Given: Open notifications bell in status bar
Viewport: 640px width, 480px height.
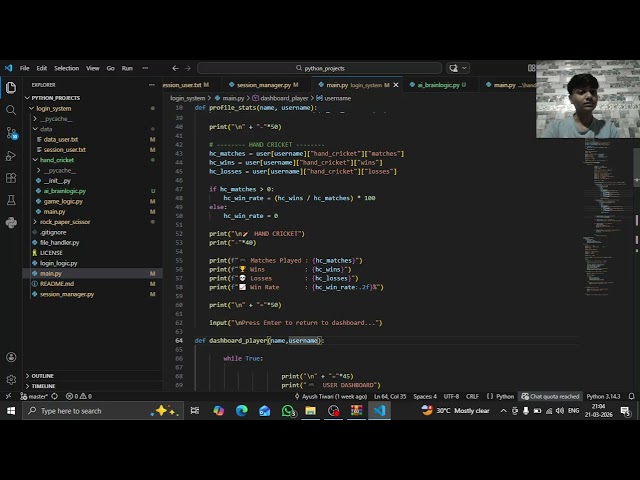Looking at the screenshot, I should [x=631, y=396].
